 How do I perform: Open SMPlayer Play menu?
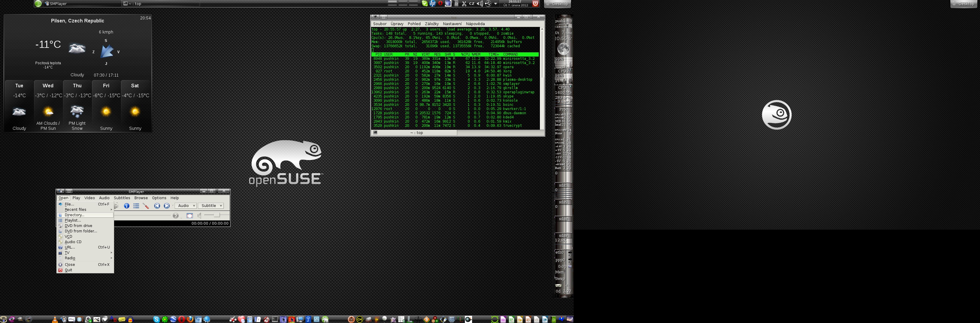coord(76,198)
